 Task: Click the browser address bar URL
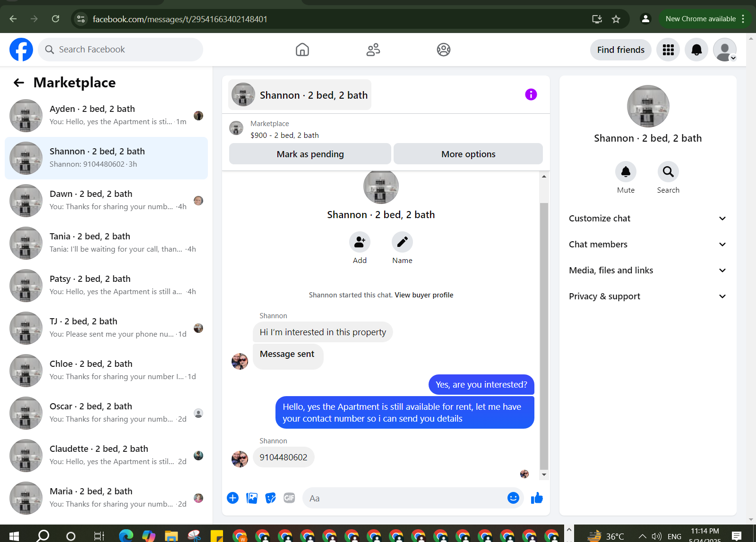pyautogui.click(x=180, y=19)
